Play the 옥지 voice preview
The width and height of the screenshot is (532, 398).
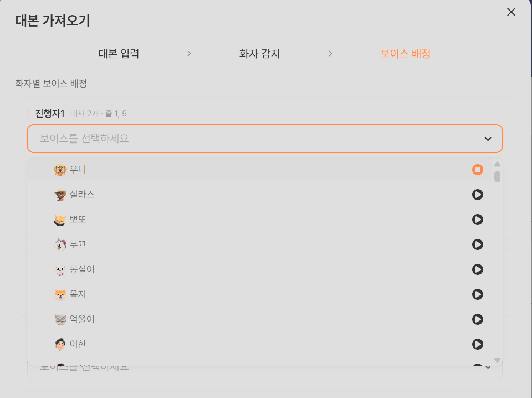point(477,294)
